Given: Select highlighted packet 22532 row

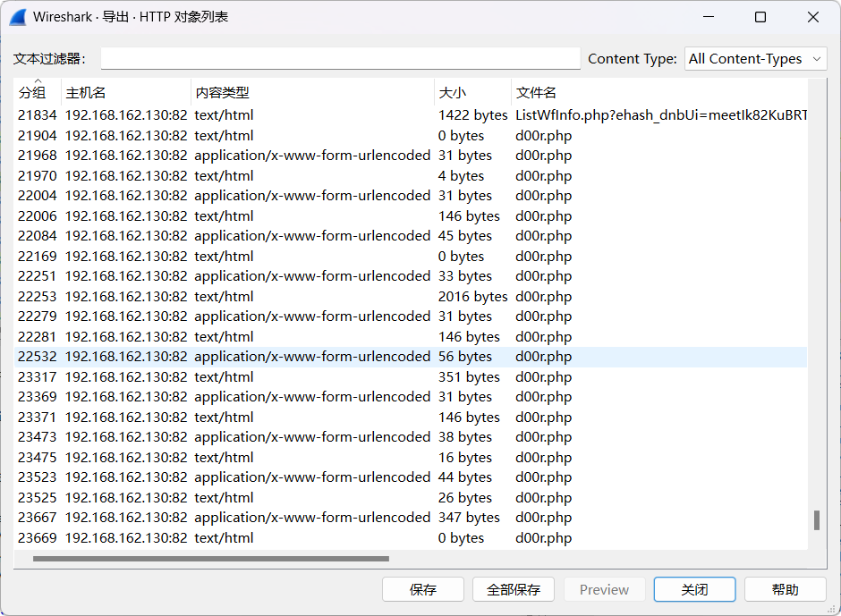Looking at the screenshot, I should (411, 357).
